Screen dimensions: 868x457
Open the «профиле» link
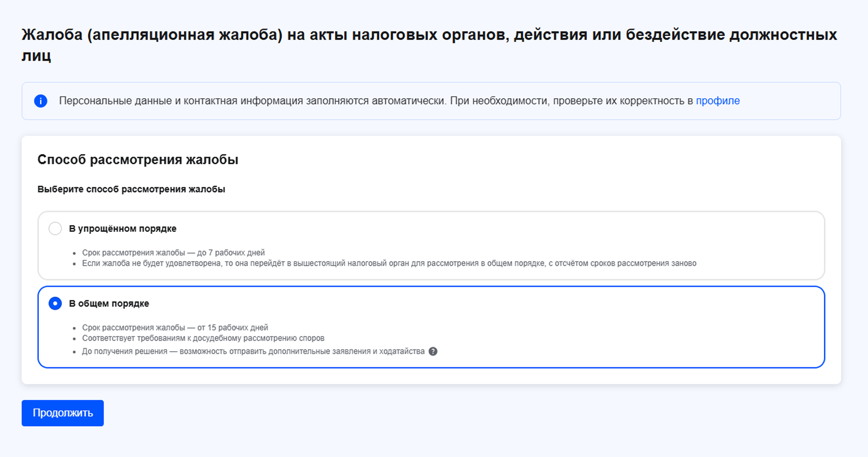tap(718, 101)
